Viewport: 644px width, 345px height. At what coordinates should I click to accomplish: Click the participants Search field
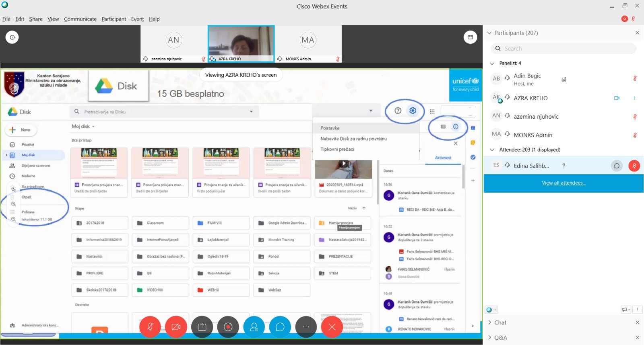[x=563, y=49]
